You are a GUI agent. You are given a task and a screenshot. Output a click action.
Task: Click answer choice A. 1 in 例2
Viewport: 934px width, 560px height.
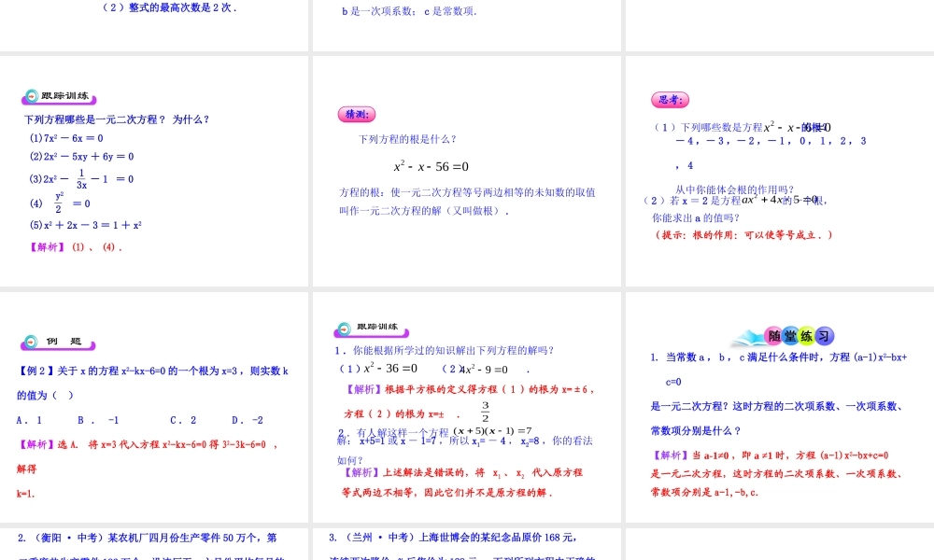(28, 420)
